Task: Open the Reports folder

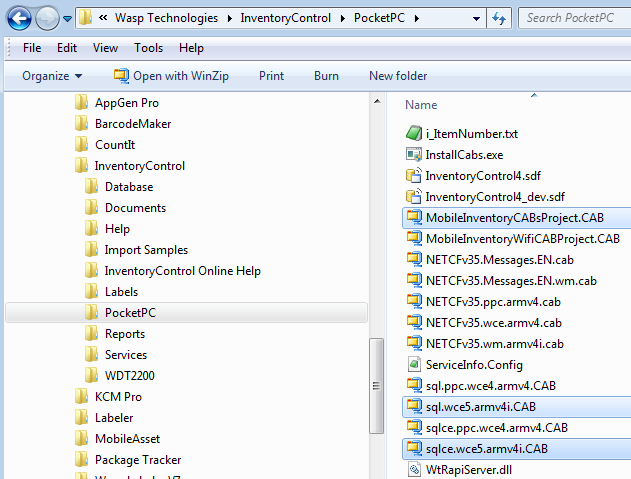Action: 125,334
